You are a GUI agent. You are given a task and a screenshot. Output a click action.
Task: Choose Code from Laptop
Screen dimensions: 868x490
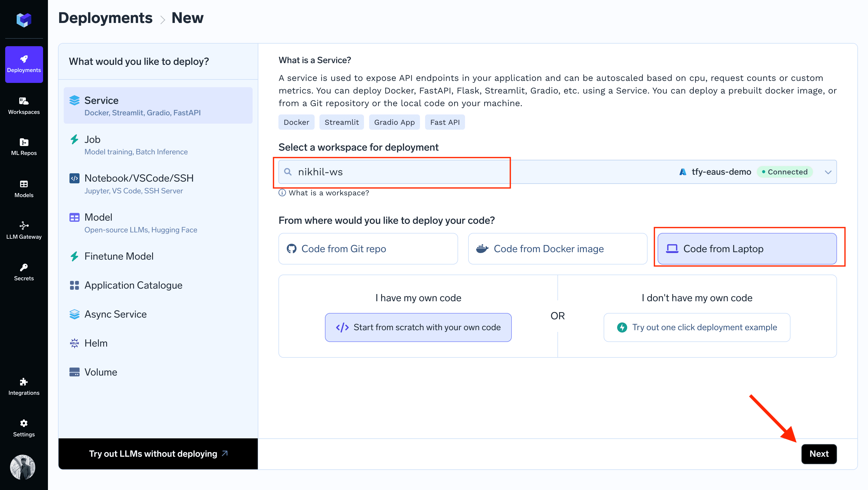pyautogui.click(x=747, y=249)
